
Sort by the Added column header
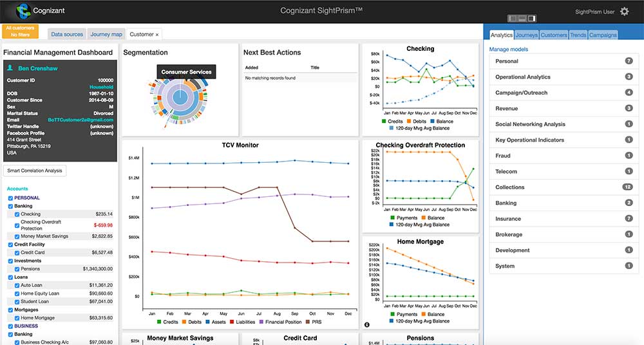(251, 68)
